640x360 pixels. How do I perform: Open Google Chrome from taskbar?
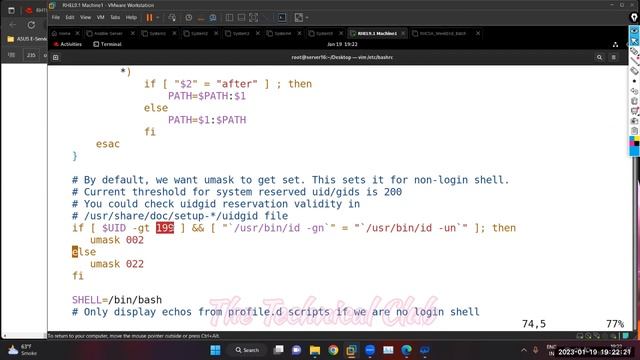pyautogui.click(x=333, y=350)
